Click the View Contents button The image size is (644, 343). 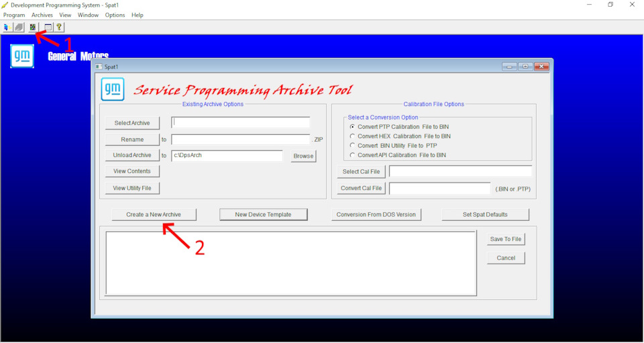[132, 171]
